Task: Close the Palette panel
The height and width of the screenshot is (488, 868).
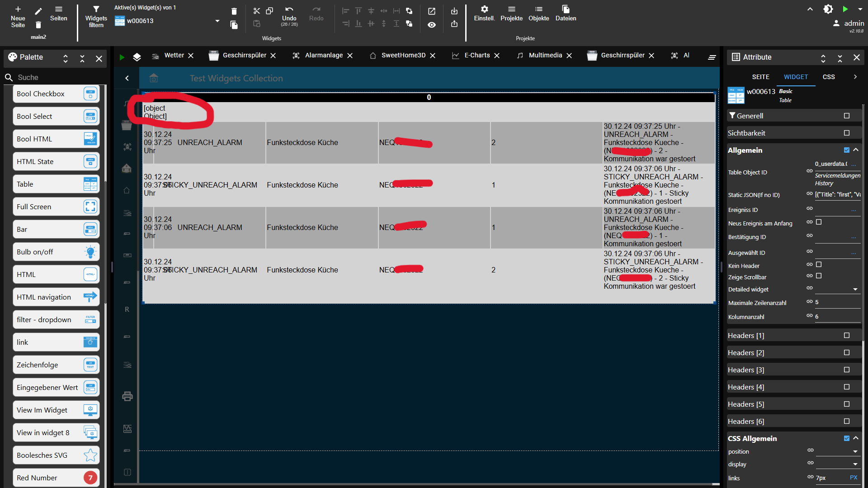Action: pyautogui.click(x=99, y=58)
